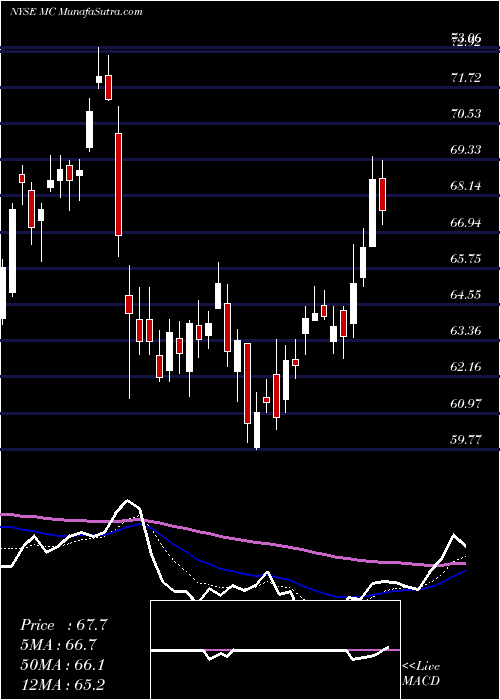Click the 66.94 price axis label
Viewport: 500px width, 700px height.
(466, 222)
